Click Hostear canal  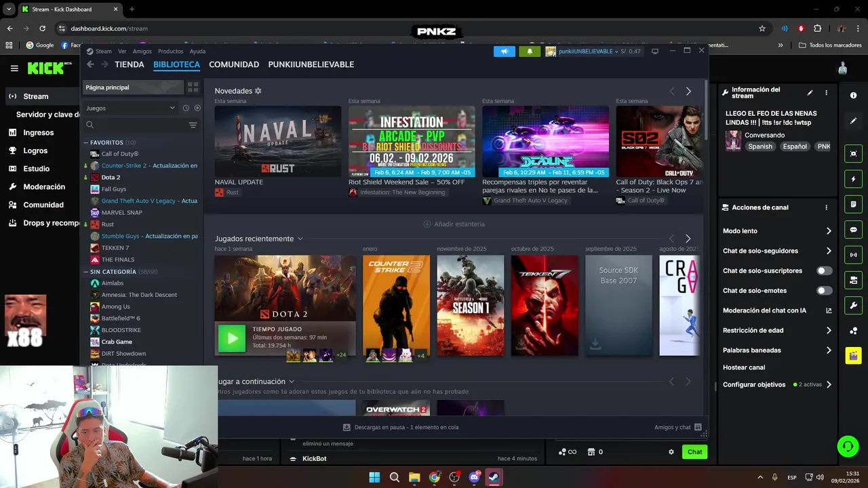coord(744,367)
